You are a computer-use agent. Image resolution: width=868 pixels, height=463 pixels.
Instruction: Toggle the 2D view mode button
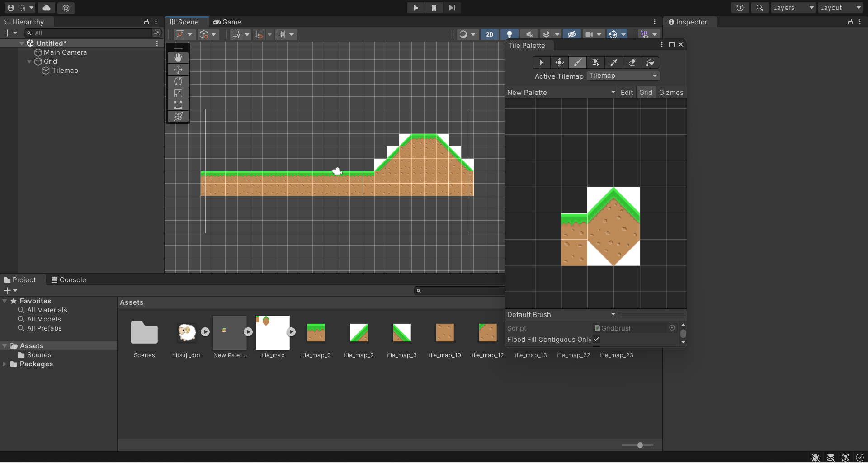coord(490,34)
